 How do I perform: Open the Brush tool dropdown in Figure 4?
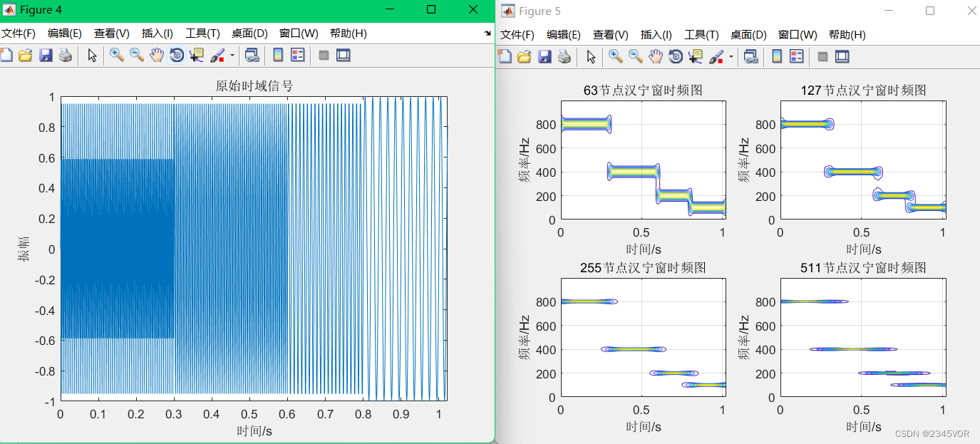pyautogui.click(x=232, y=55)
